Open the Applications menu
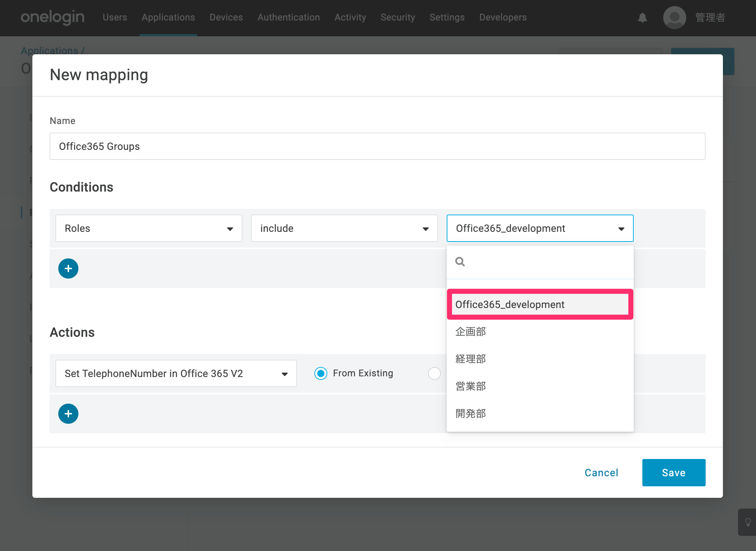756x551 pixels. (x=168, y=17)
